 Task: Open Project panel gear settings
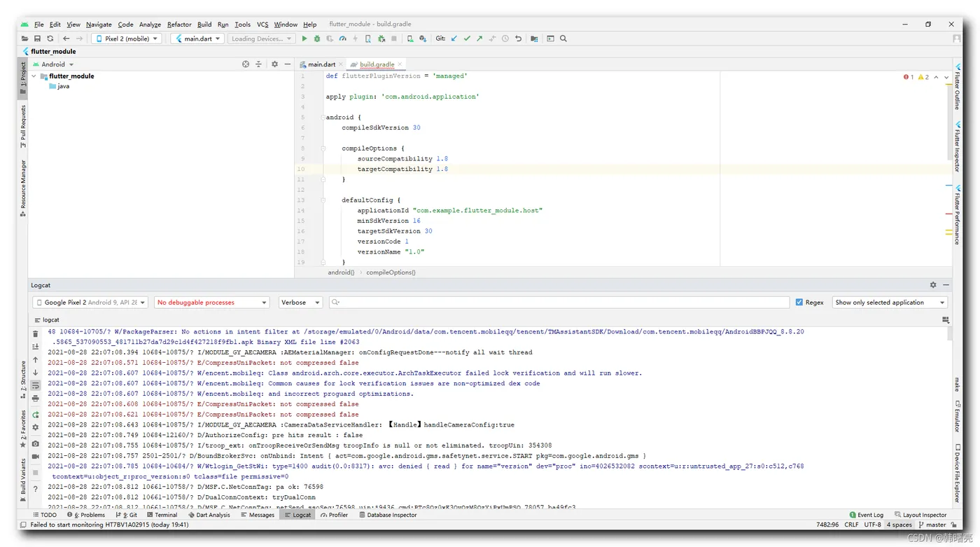[x=274, y=64]
